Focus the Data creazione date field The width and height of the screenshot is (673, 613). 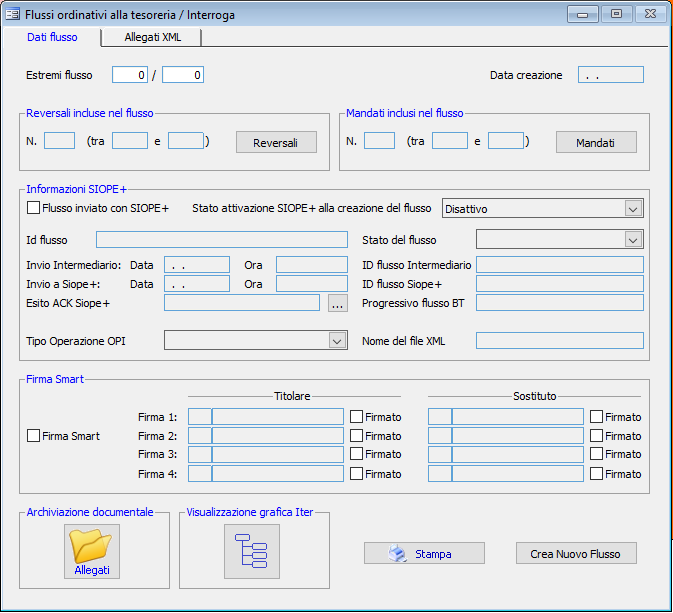pos(611,75)
